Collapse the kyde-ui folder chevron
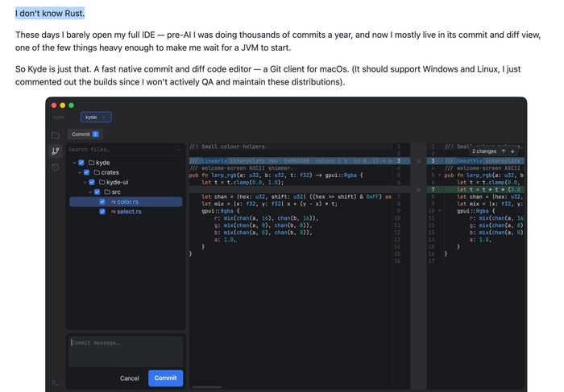 click(x=85, y=182)
